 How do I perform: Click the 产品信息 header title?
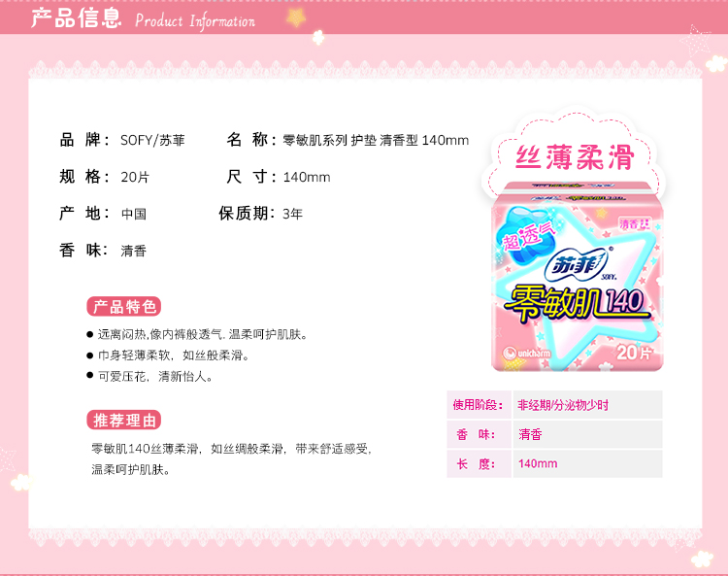pos(76,18)
